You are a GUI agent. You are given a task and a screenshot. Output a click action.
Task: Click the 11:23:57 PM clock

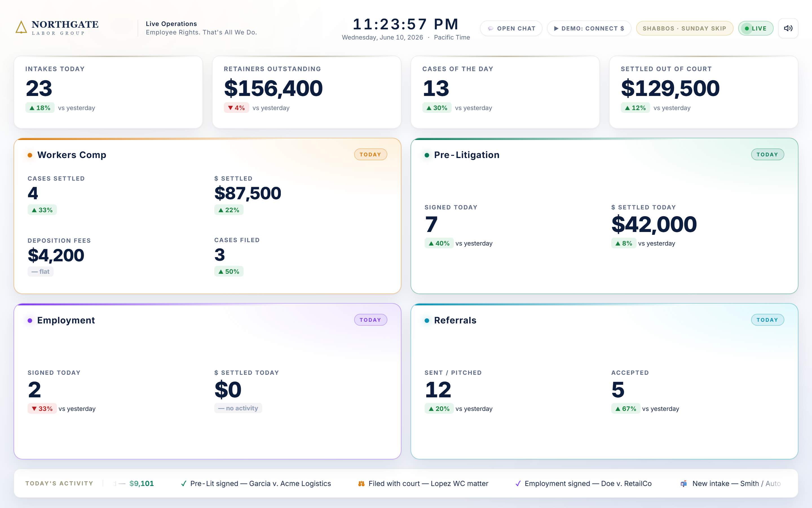pyautogui.click(x=406, y=24)
